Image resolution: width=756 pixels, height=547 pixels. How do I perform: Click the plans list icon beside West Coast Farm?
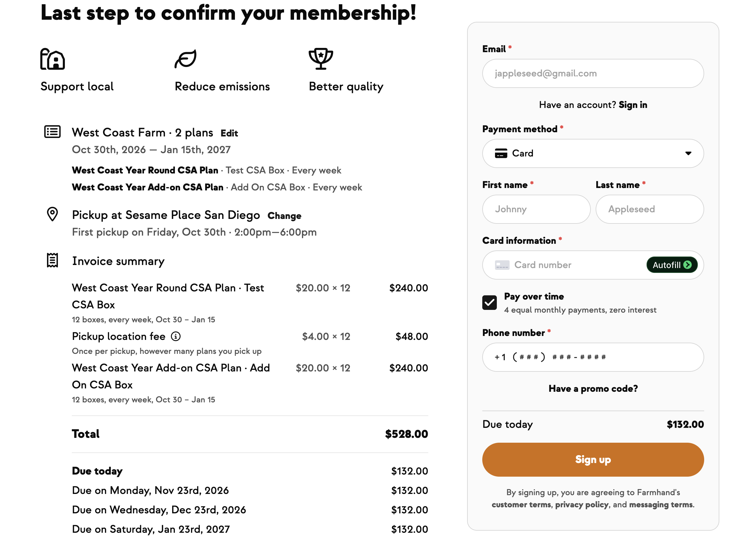coord(52,132)
